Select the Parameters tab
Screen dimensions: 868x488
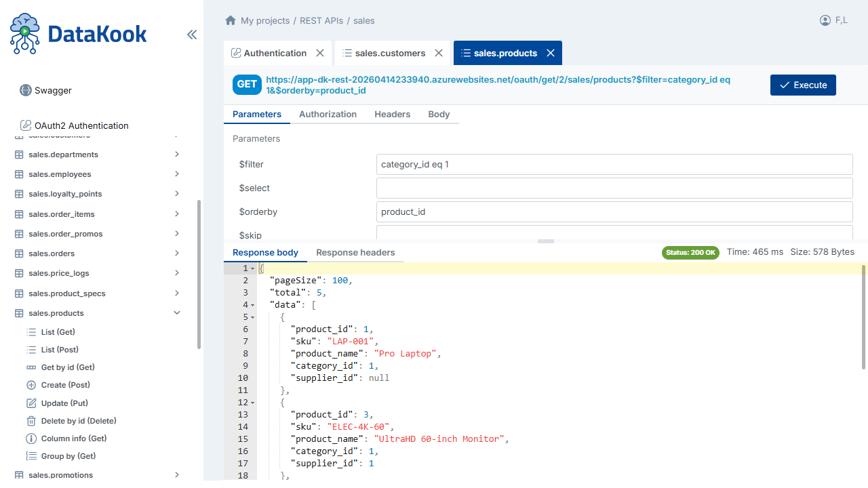click(257, 114)
